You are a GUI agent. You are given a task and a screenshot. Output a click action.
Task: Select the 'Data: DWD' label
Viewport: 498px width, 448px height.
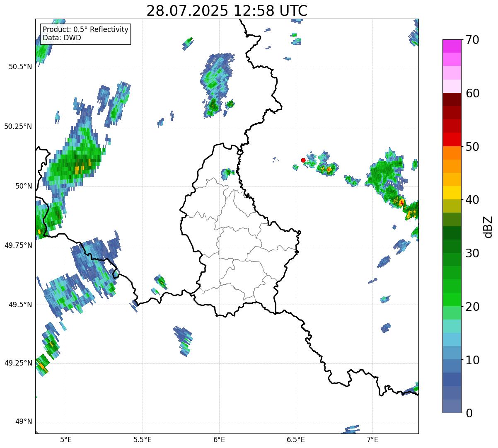tap(62, 38)
